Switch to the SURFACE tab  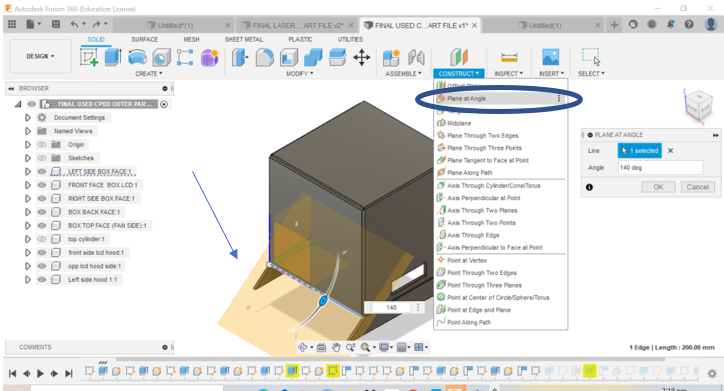145,40
